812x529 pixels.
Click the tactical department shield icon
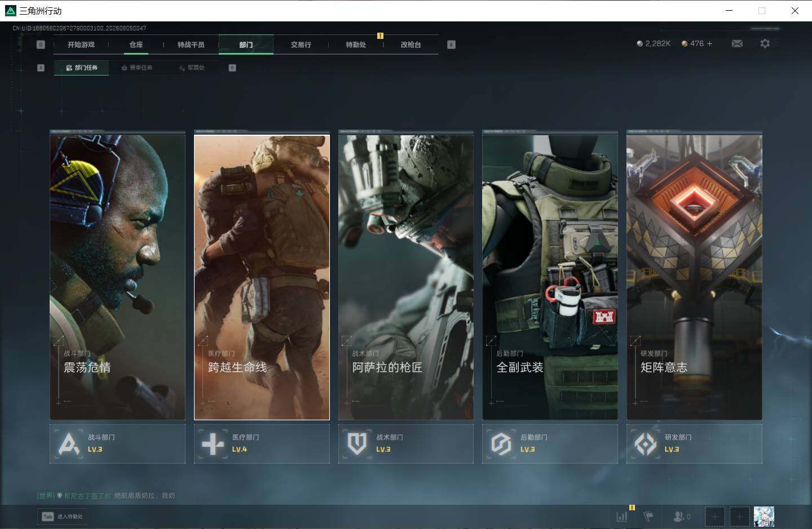click(357, 444)
